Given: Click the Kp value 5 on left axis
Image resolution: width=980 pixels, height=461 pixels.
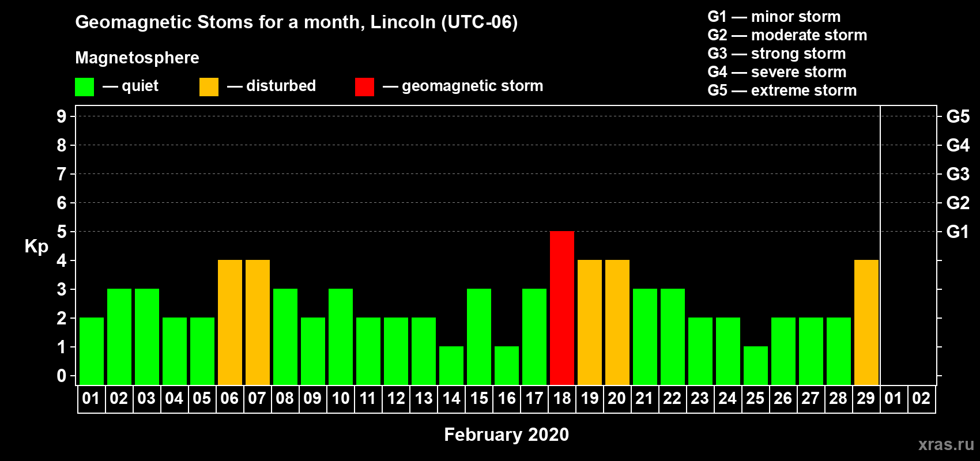Looking at the screenshot, I should [x=62, y=232].
